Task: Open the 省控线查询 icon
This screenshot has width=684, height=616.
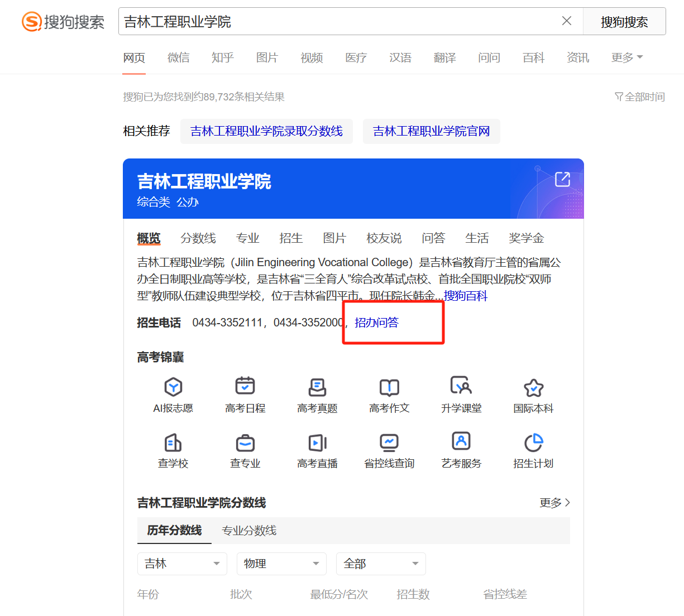Action: point(389,442)
